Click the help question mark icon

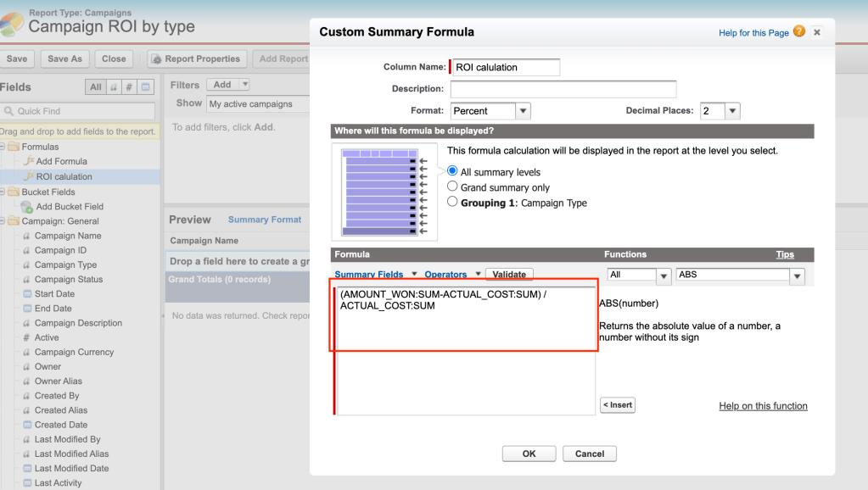[x=798, y=32]
